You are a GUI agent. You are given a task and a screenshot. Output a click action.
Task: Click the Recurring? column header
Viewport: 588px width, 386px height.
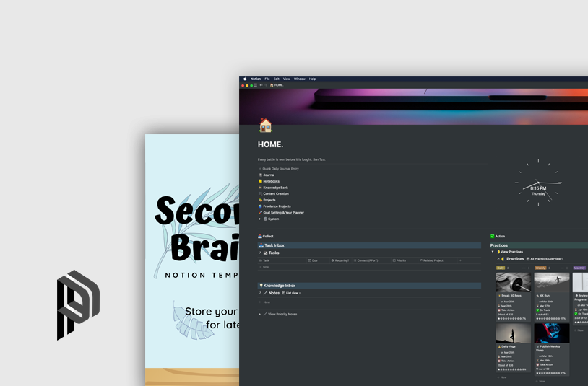[342, 260]
